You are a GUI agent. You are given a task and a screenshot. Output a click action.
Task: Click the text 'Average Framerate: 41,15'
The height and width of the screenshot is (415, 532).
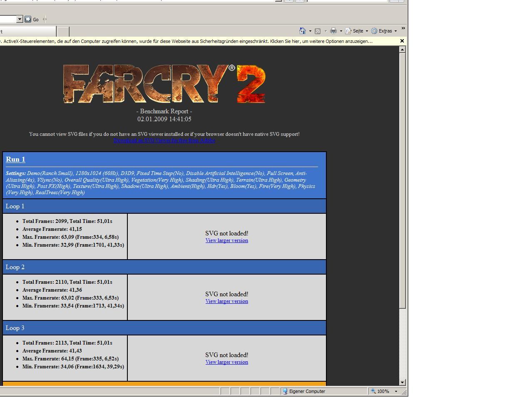coord(52,229)
